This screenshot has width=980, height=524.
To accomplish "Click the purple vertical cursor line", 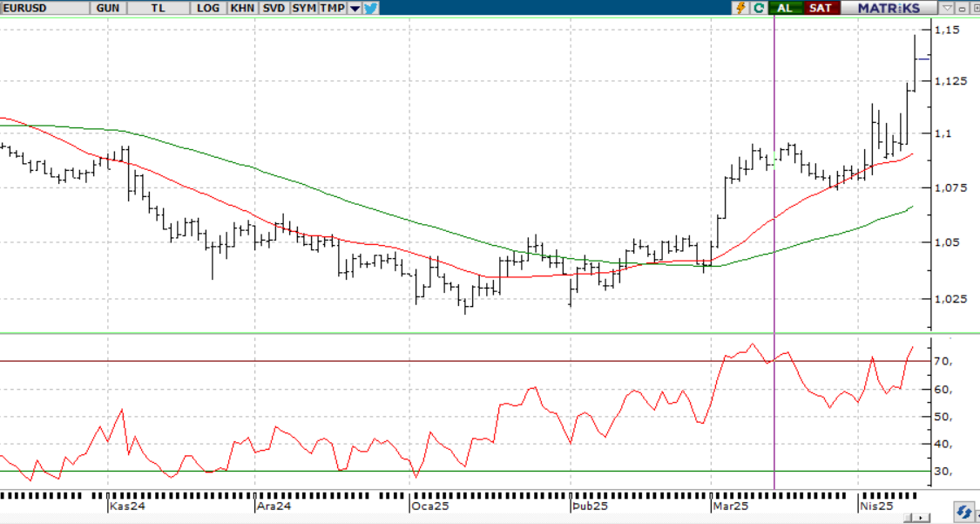I will pyautogui.click(x=774, y=250).
